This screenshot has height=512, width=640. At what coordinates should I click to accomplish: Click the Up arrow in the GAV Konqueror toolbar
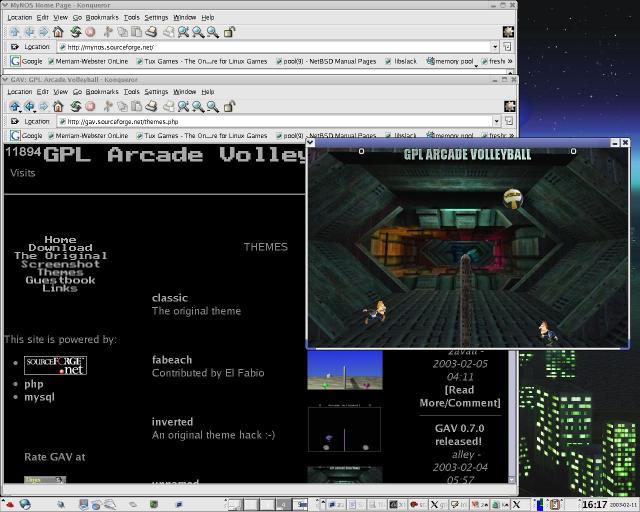15,107
